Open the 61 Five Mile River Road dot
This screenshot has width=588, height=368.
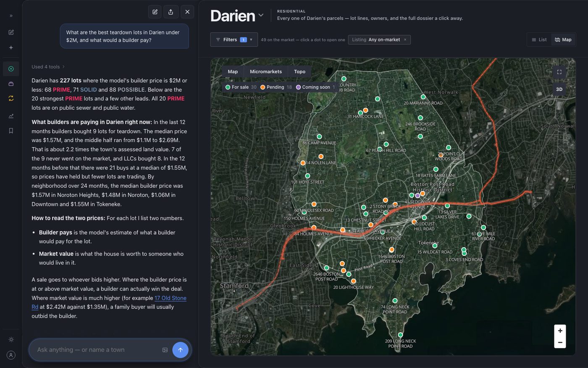[x=483, y=228]
